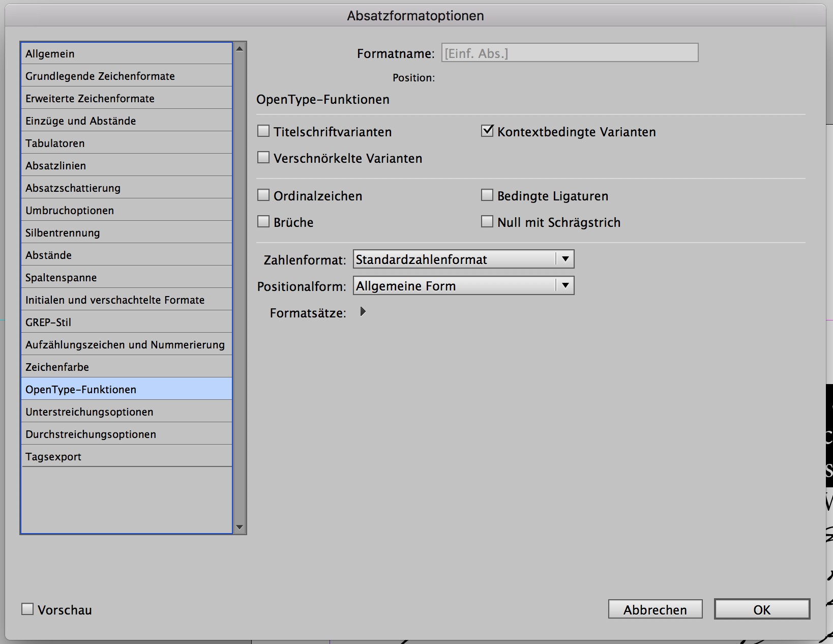The width and height of the screenshot is (833, 644).
Task: Enable Verschnörkelte Varianten checkbox
Action: coord(263,158)
